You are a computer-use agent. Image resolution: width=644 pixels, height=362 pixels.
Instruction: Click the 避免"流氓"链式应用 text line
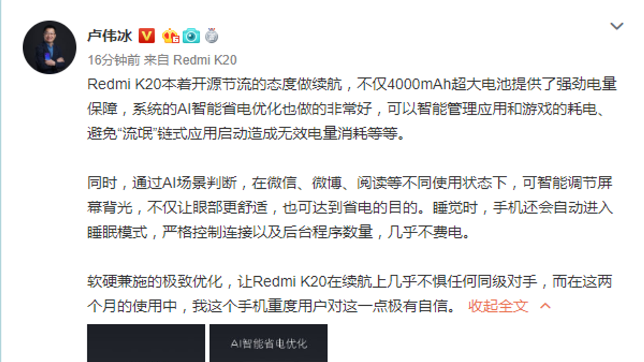click(x=246, y=133)
